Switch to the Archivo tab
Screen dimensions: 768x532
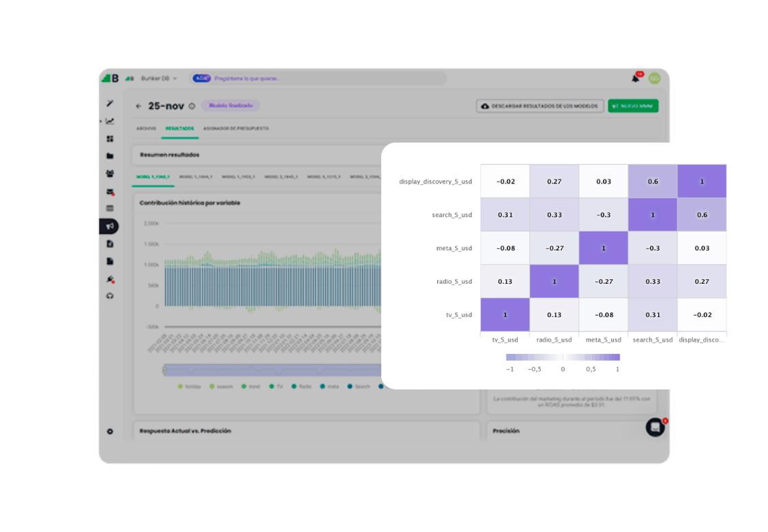146,128
